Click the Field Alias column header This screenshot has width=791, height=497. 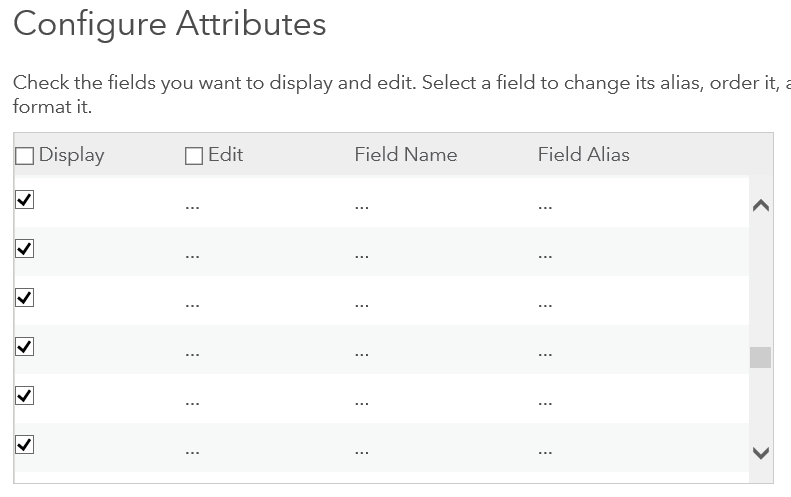583,155
